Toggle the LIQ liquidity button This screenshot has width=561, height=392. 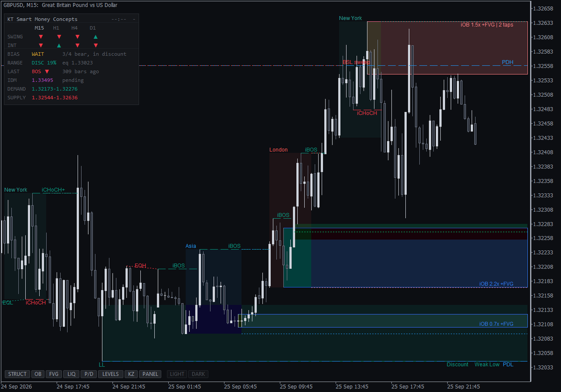click(71, 374)
